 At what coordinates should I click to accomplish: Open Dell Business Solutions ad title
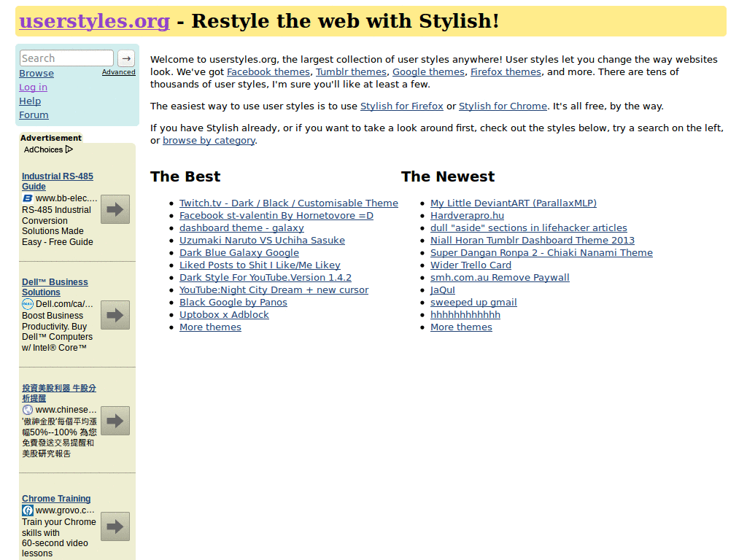[x=55, y=287]
